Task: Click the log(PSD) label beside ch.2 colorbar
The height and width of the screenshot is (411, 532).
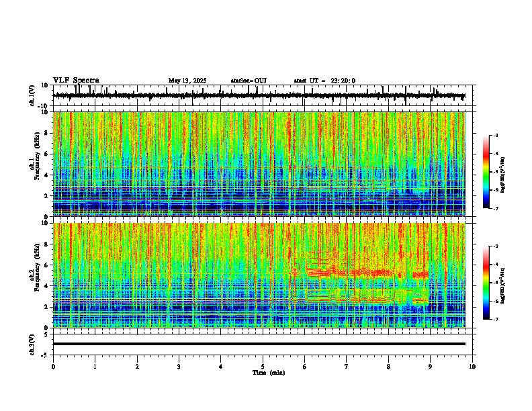Action: coord(503,285)
